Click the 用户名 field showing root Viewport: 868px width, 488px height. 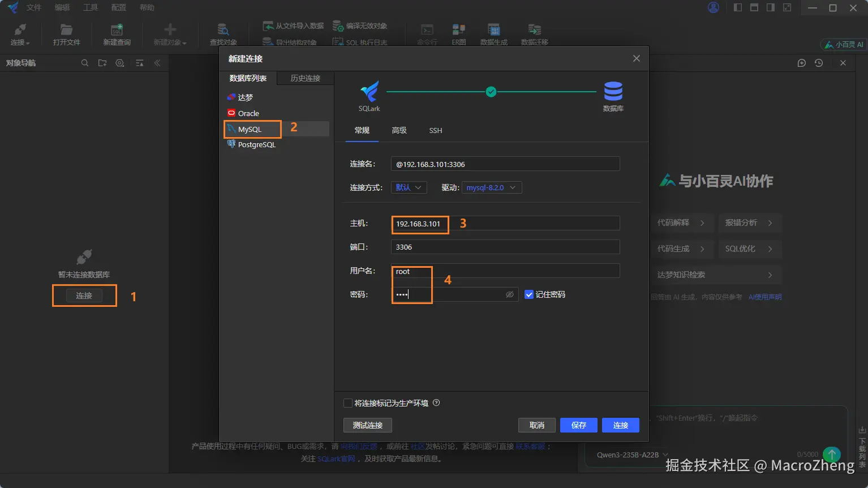click(x=505, y=271)
